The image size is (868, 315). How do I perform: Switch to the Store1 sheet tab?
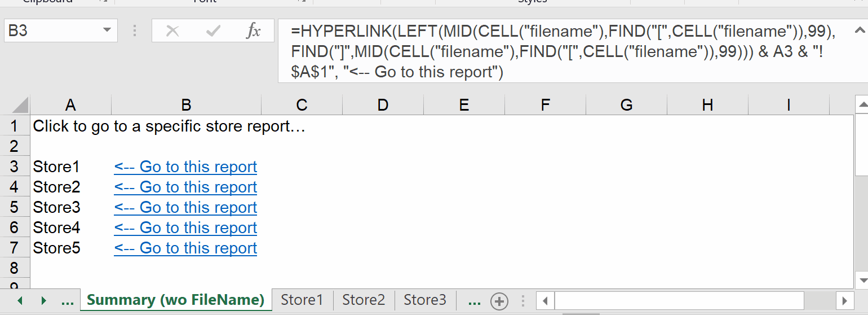coord(302,300)
